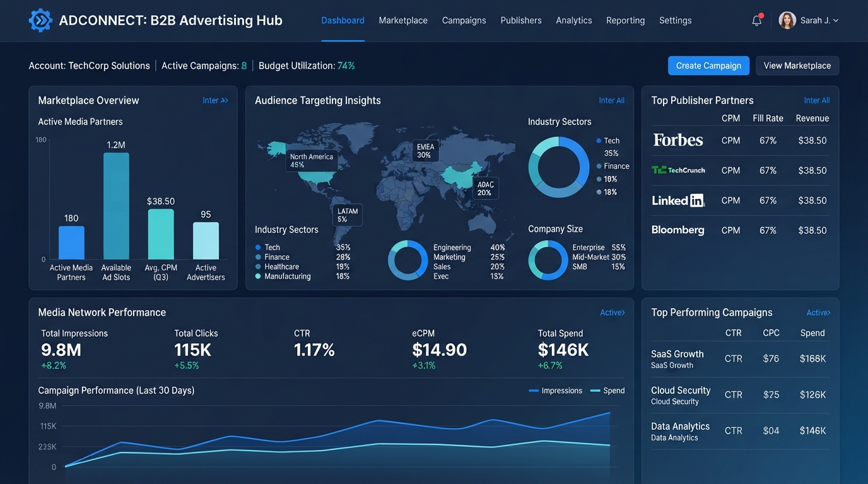This screenshot has width=868, height=484.
Task: Click the Enterprise 55% legend entry
Action: pos(599,248)
